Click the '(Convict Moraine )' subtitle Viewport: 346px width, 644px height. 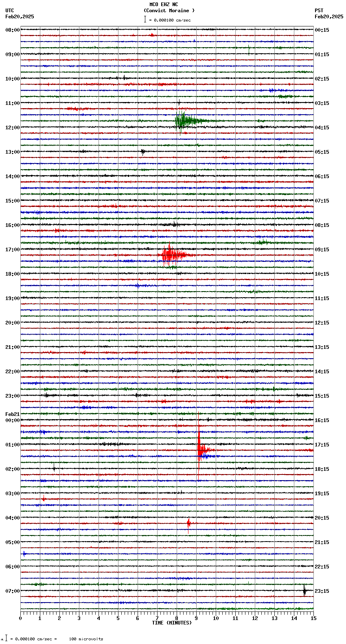(x=169, y=11)
